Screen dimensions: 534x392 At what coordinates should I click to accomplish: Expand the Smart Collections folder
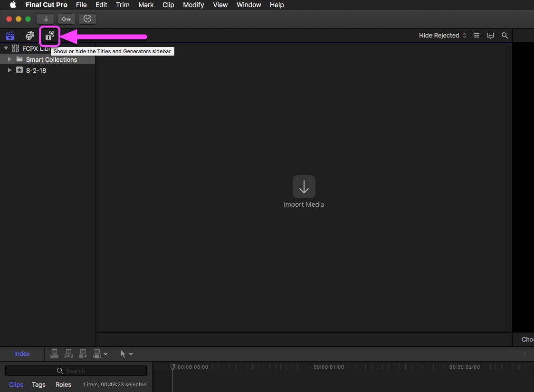(10, 59)
